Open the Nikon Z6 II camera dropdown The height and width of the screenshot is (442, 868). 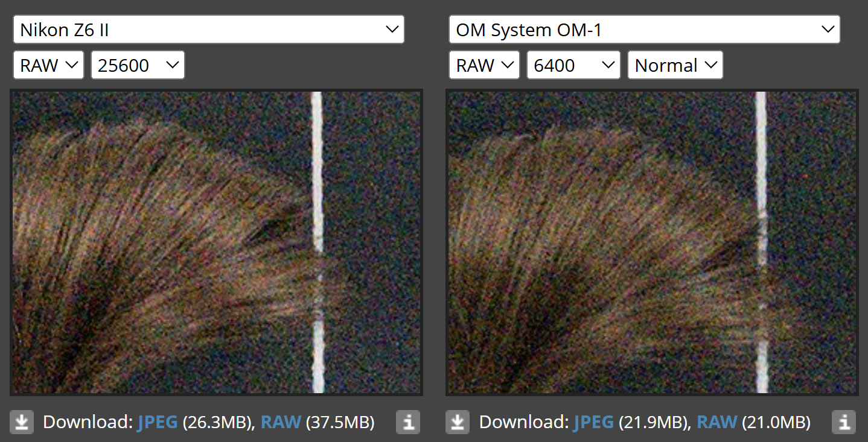point(208,30)
